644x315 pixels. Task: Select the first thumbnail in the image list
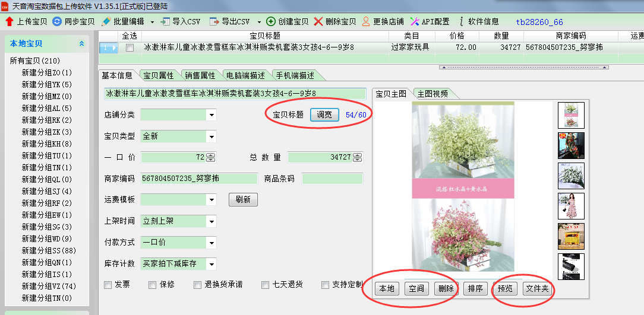(571, 115)
